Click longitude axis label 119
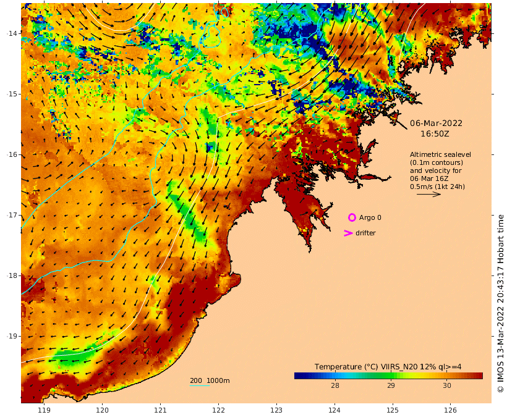 tap(45, 410)
